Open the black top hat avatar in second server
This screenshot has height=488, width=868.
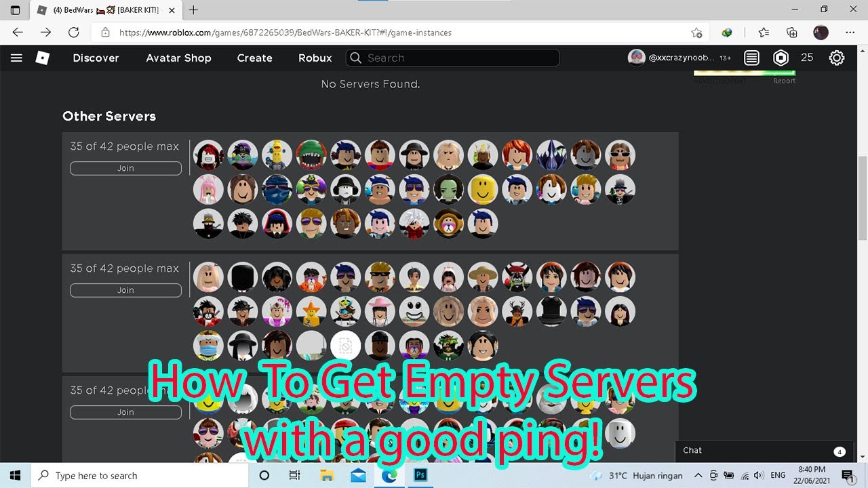pyautogui.click(x=551, y=311)
